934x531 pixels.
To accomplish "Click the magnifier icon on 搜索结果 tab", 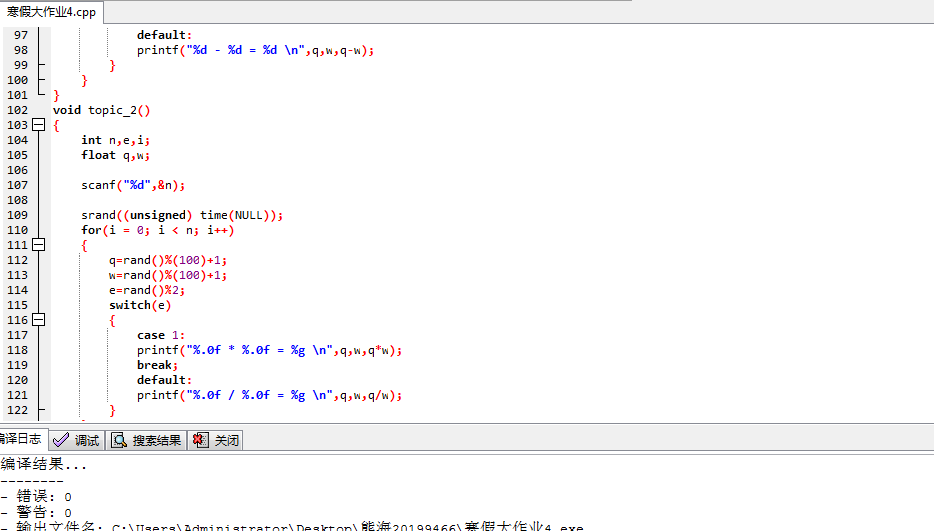I will pyautogui.click(x=119, y=440).
